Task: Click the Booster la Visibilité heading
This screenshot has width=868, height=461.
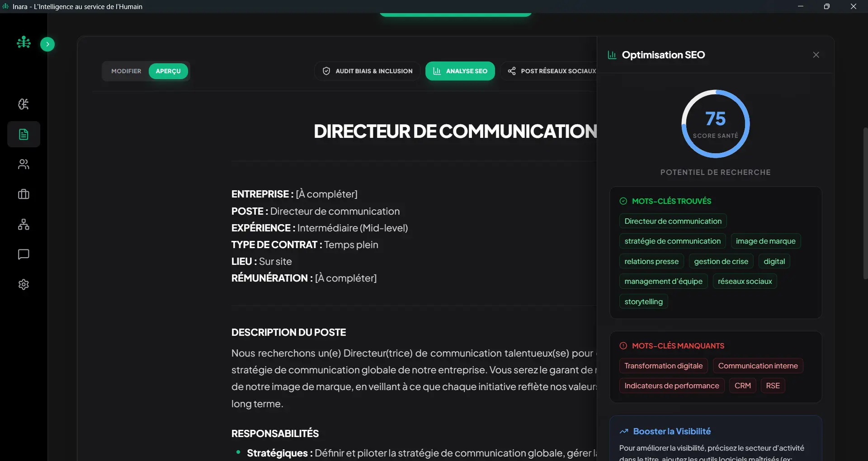Action: coord(672,431)
